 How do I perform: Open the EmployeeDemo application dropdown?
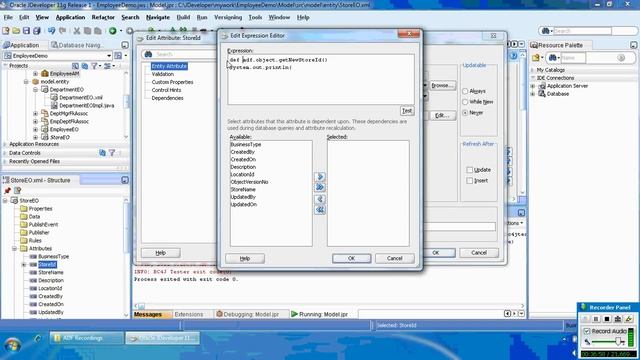pyautogui.click(x=109, y=56)
